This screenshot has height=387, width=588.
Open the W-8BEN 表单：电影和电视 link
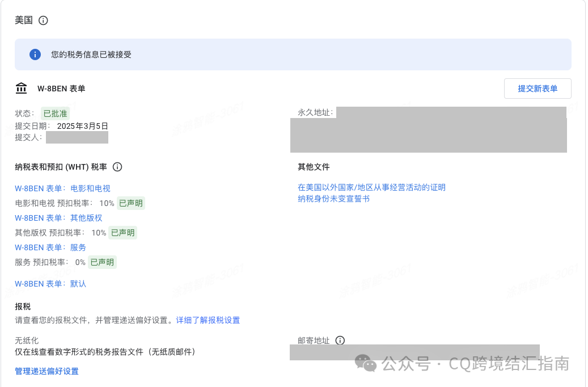(x=62, y=188)
